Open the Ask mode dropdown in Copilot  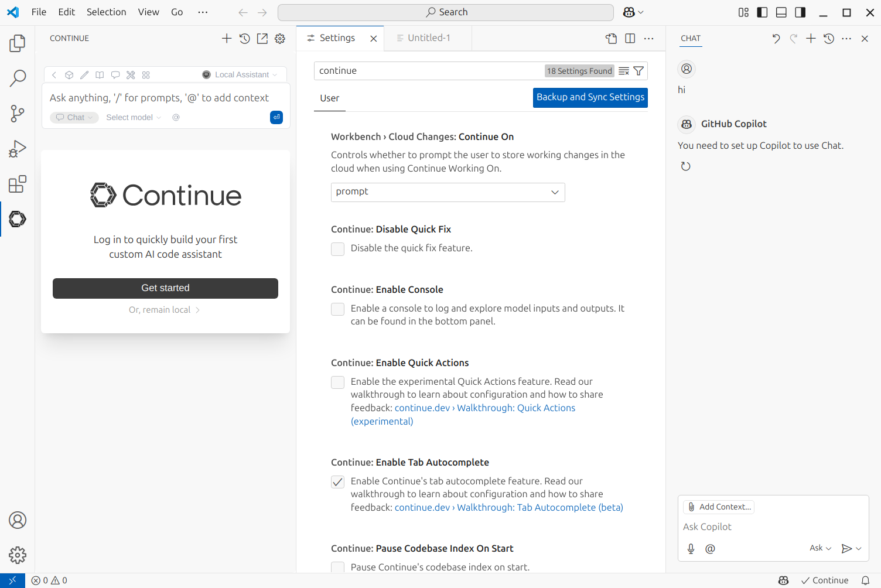[821, 548]
